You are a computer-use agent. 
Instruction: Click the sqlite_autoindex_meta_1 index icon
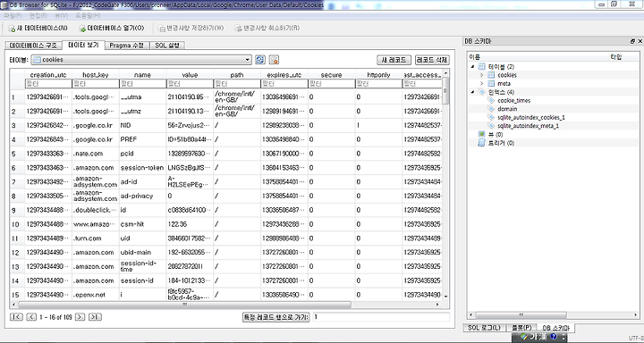491,126
